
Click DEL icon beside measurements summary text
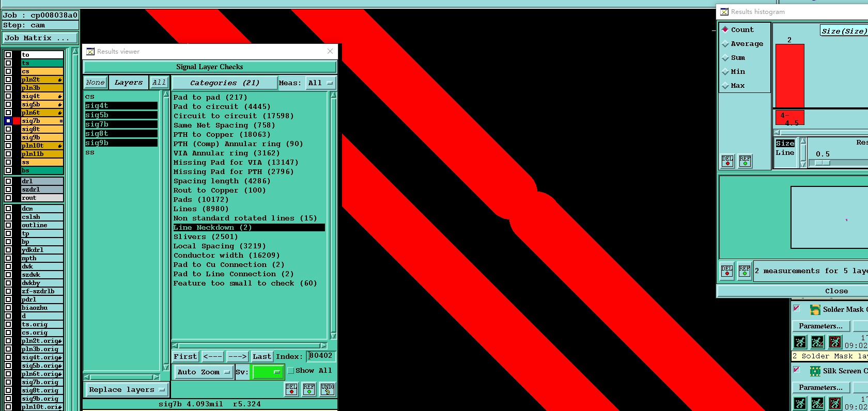(727, 271)
